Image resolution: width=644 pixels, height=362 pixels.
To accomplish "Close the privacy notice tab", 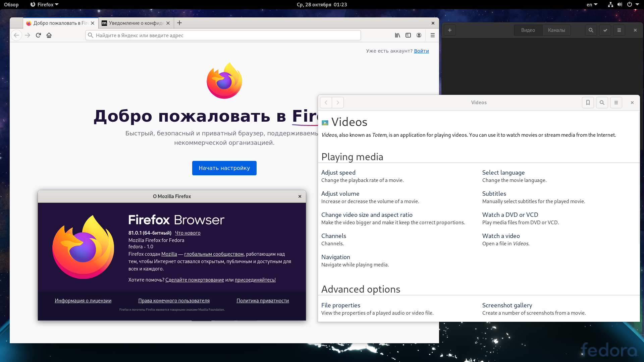I will pos(168,23).
